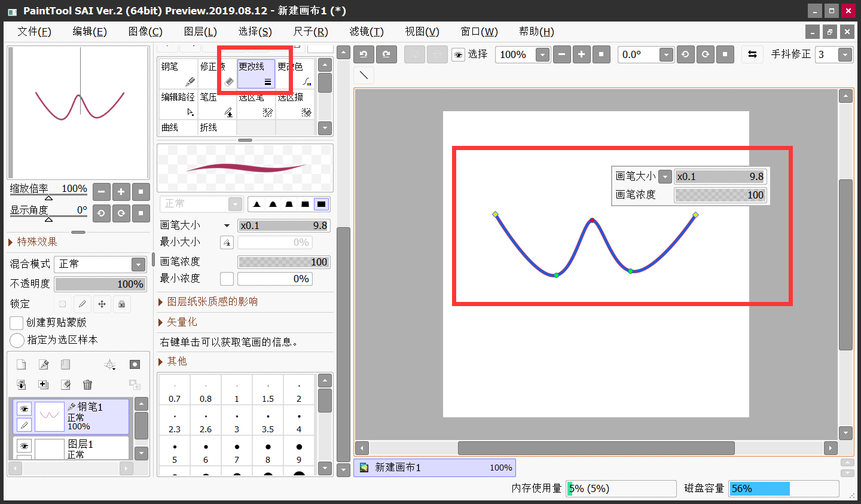Viewport: 861px width, 504px height.
Task: Create a new pen (vector) layer
Action: [x=43, y=365]
